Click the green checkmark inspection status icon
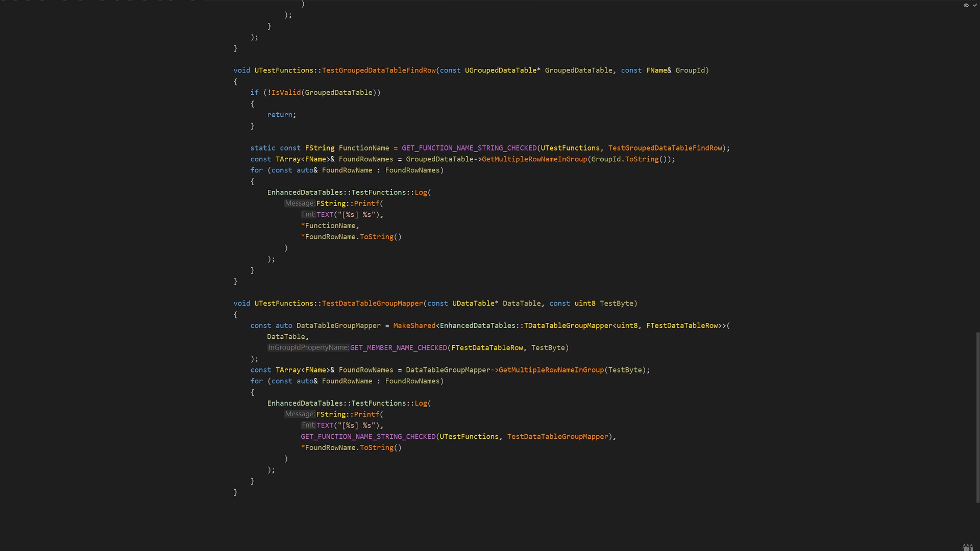Image resolution: width=980 pixels, height=551 pixels. (974, 5)
